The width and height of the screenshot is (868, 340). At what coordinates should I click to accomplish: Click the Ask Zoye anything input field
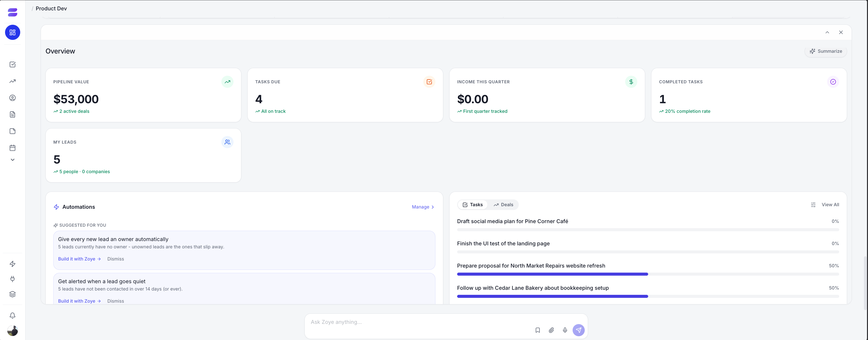[418, 322]
